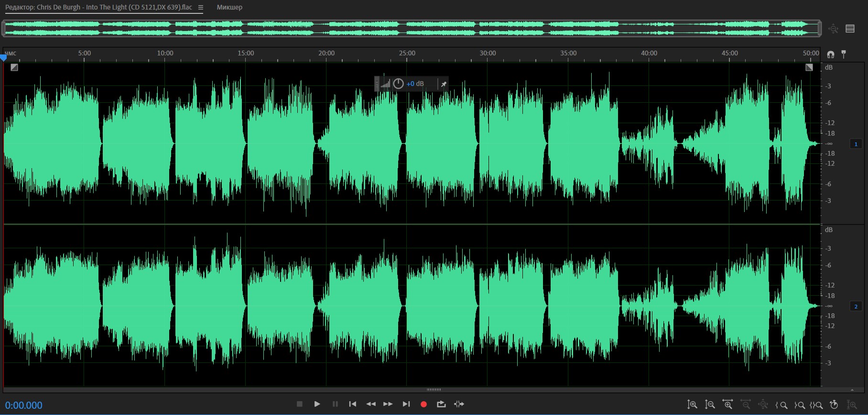Toggle right channel 2 enable button

point(856,306)
